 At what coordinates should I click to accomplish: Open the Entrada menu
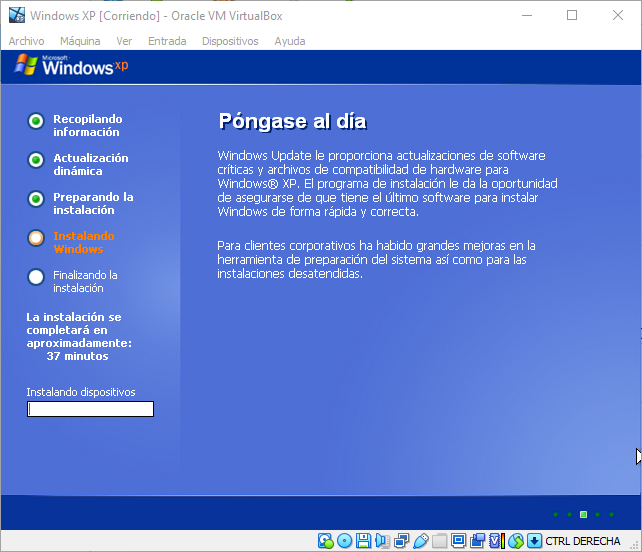tap(167, 41)
